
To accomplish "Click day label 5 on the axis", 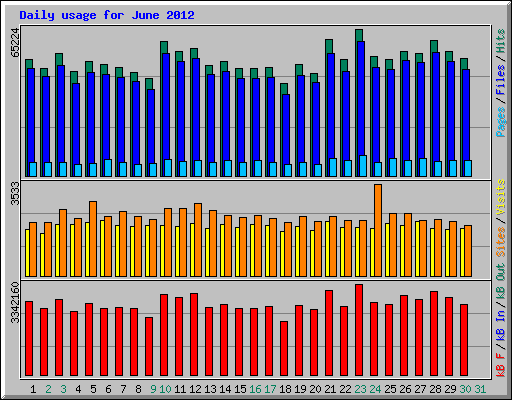I will tap(93, 389).
